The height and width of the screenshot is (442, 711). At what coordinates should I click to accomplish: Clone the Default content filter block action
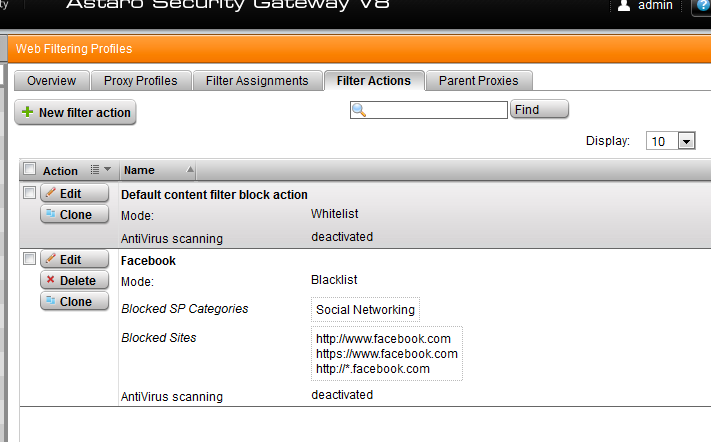point(75,214)
